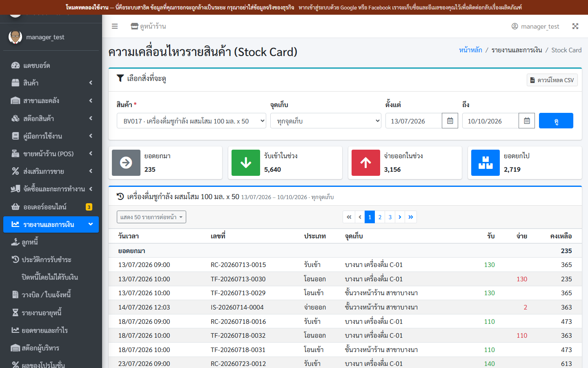The image size is (588, 368).
Task: Open calendar picker for the start date
Action: tap(450, 121)
